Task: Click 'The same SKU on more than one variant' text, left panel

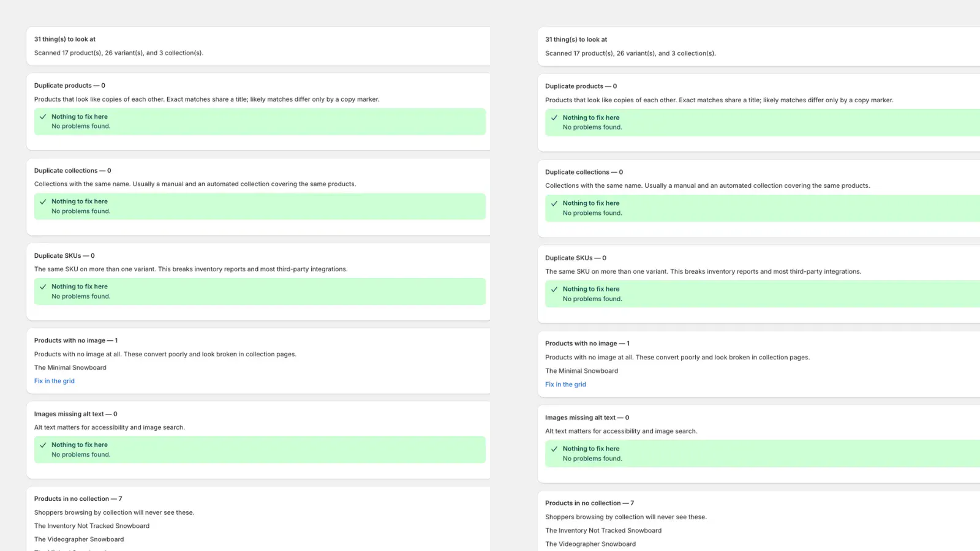Action: 191,269
